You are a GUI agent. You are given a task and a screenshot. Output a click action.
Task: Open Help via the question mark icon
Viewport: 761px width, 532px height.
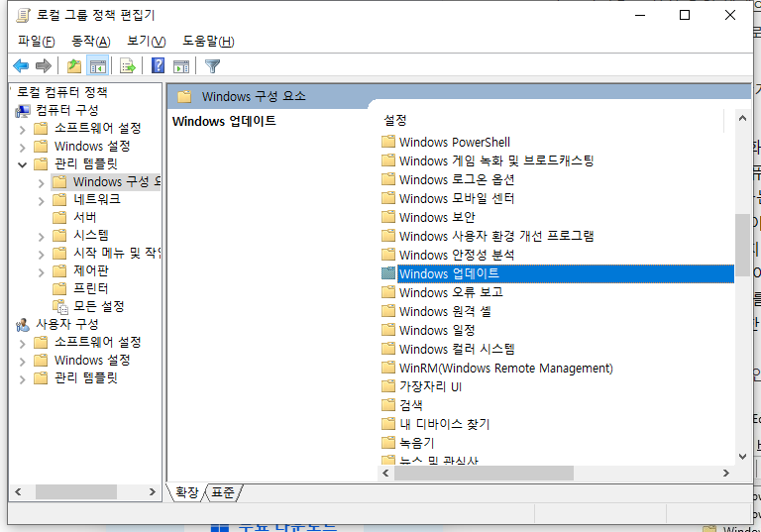click(x=159, y=65)
